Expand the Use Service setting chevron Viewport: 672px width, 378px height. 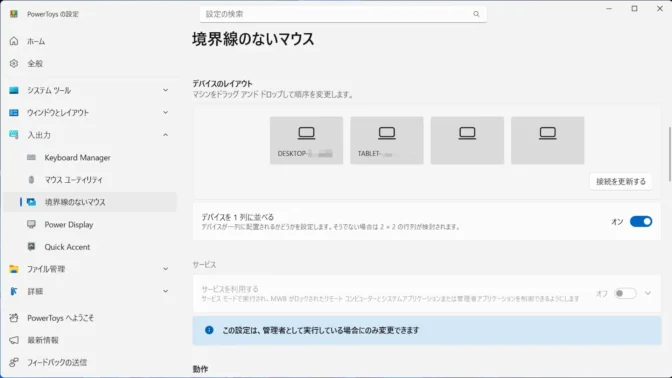click(648, 294)
